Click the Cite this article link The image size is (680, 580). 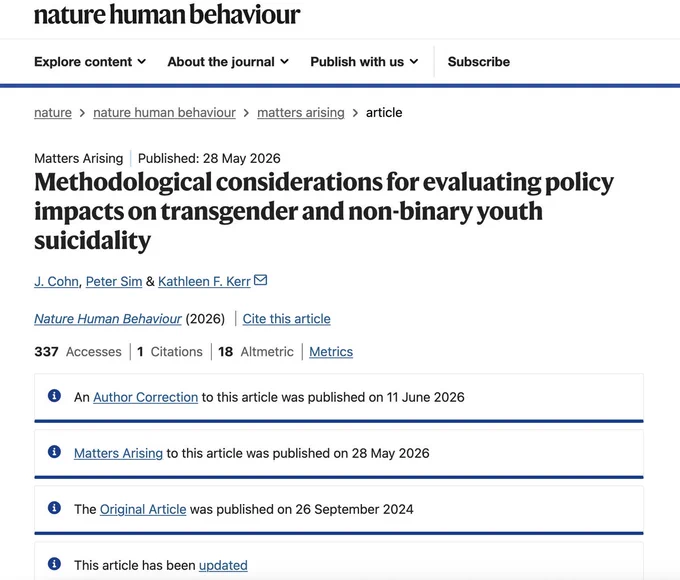pos(287,318)
